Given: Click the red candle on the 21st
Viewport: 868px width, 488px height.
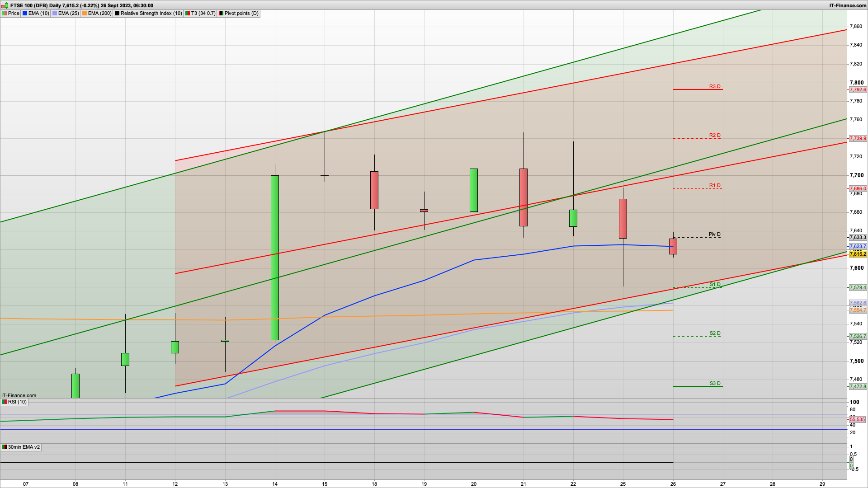Looking at the screenshot, I should point(524,197).
